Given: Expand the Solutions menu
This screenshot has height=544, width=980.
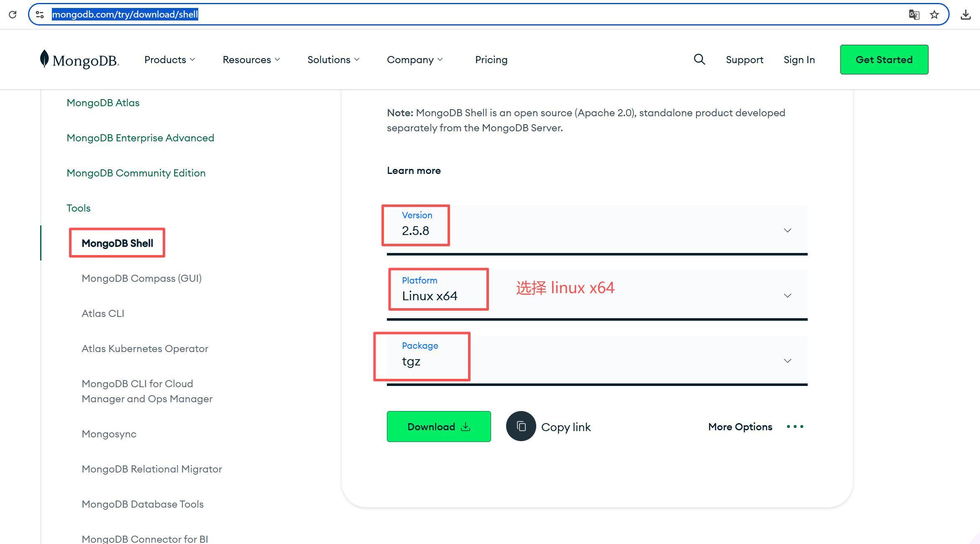Looking at the screenshot, I should (x=333, y=60).
